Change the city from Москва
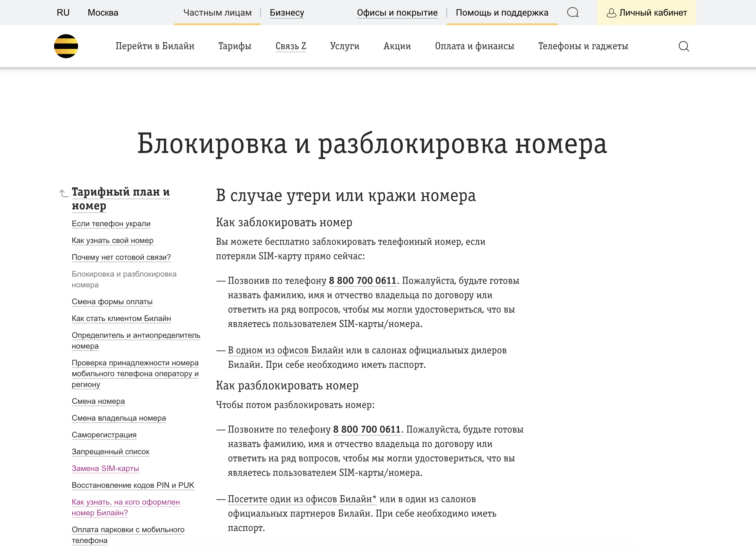The image size is (756, 549). (102, 13)
